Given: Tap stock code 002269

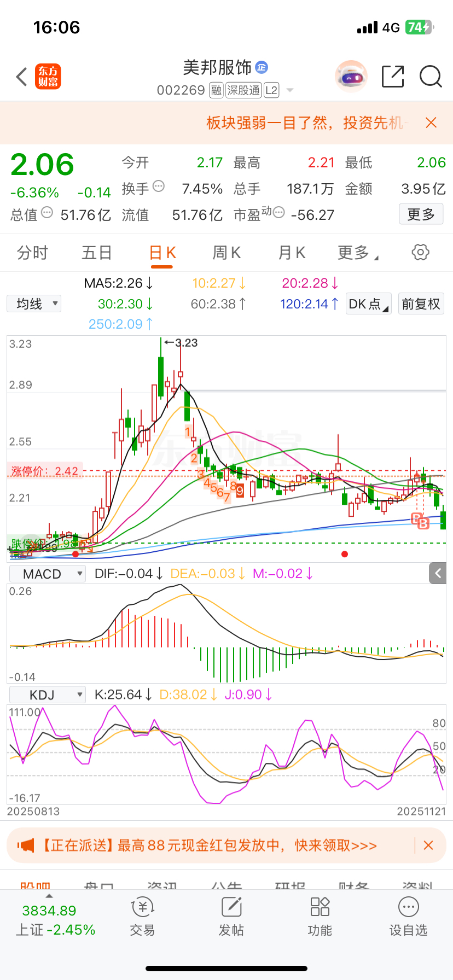Looking at the screenshot, I should point(181,90).
